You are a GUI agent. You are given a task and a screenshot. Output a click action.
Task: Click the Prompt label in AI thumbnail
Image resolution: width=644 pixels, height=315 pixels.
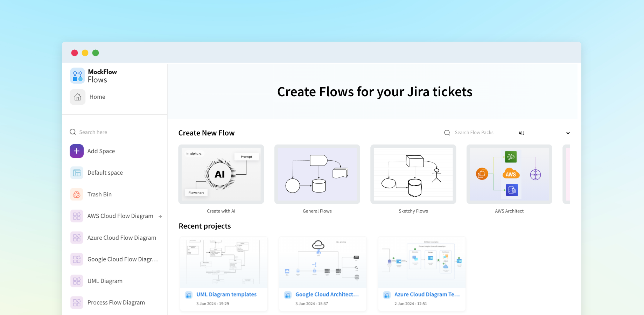[x=246, y=157]
